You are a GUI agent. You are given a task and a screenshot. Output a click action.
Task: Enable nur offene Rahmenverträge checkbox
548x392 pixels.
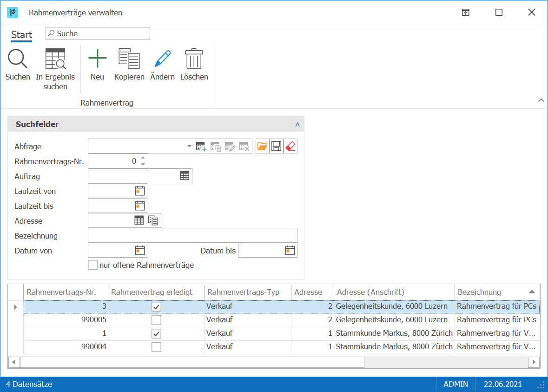coord(92,265)
